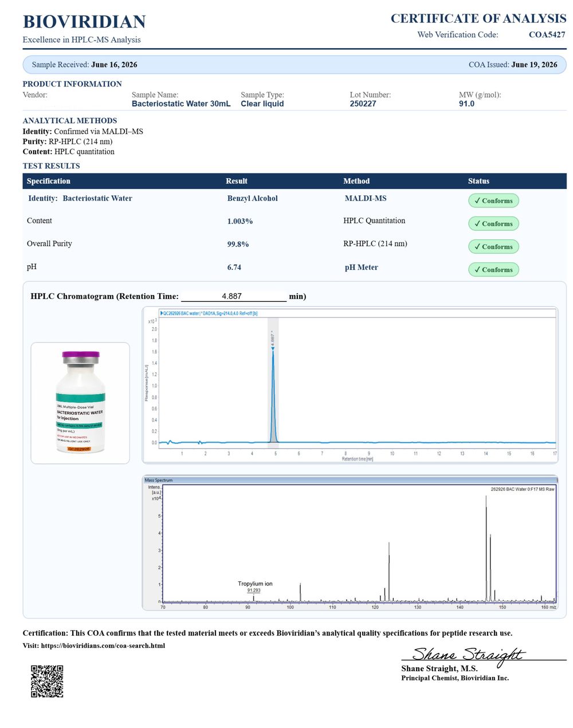Click the triangle marker before QC262926 BAC water

point(161,313)
